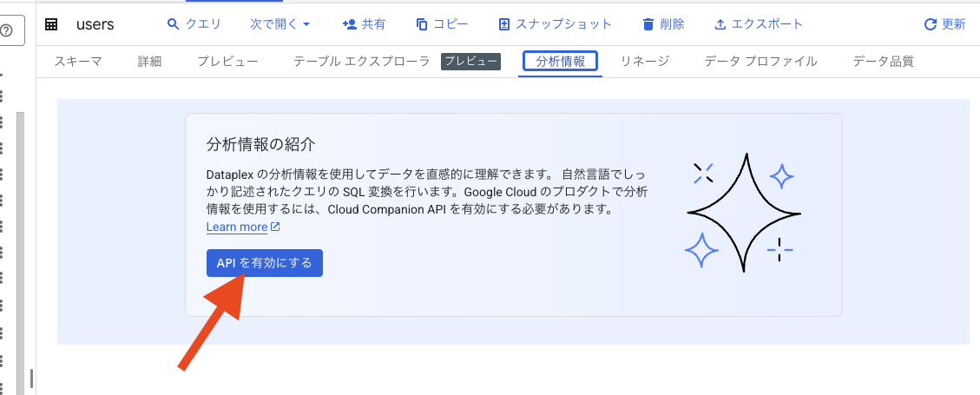Viewport: 980px width, 395px height.
Task: Switch to the スキーマ tab
Action: point(78,62)
